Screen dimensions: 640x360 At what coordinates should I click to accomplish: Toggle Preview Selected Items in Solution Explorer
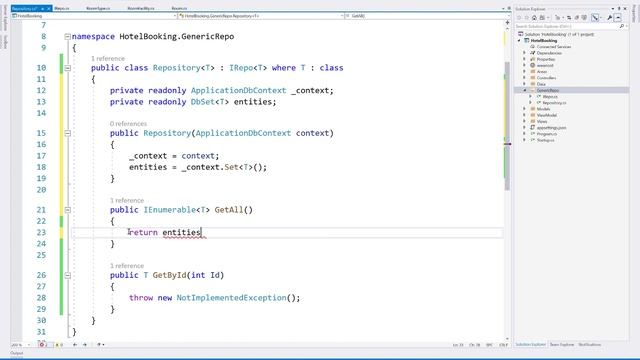618,18
